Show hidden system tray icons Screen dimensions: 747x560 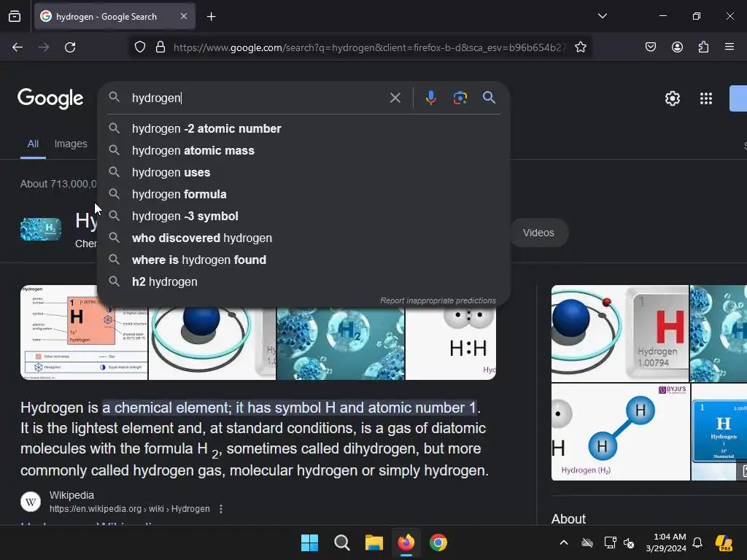[x=564, y=542]
